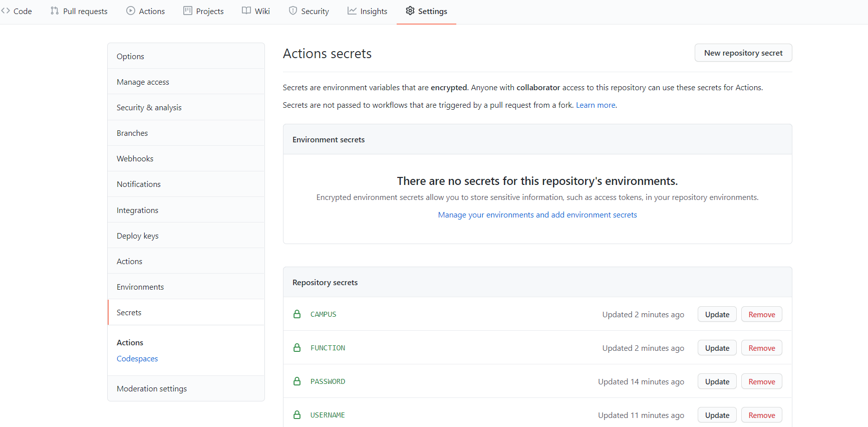Select Webhooks in settings sidebar
The image size is (868, 427).
135,159
